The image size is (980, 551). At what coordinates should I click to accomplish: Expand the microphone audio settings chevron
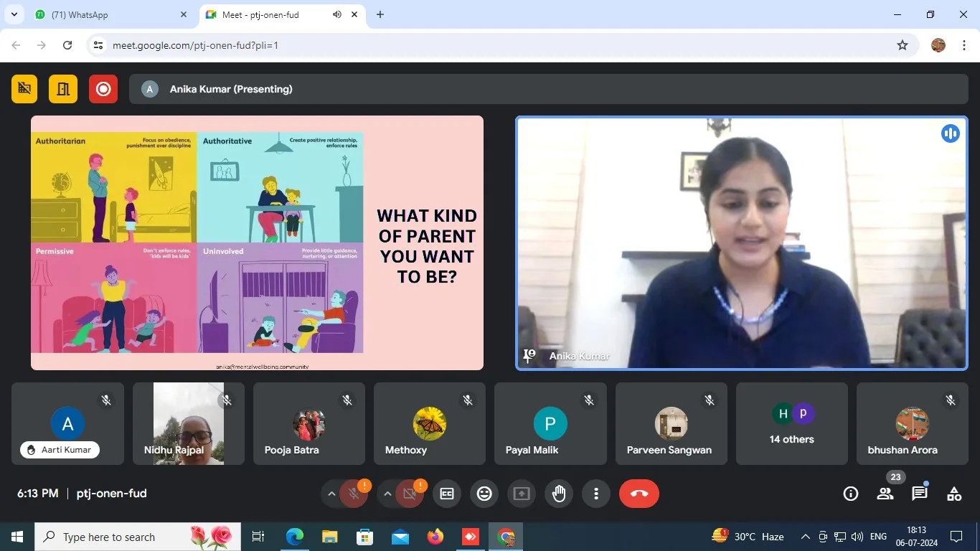tap(331, 494)
